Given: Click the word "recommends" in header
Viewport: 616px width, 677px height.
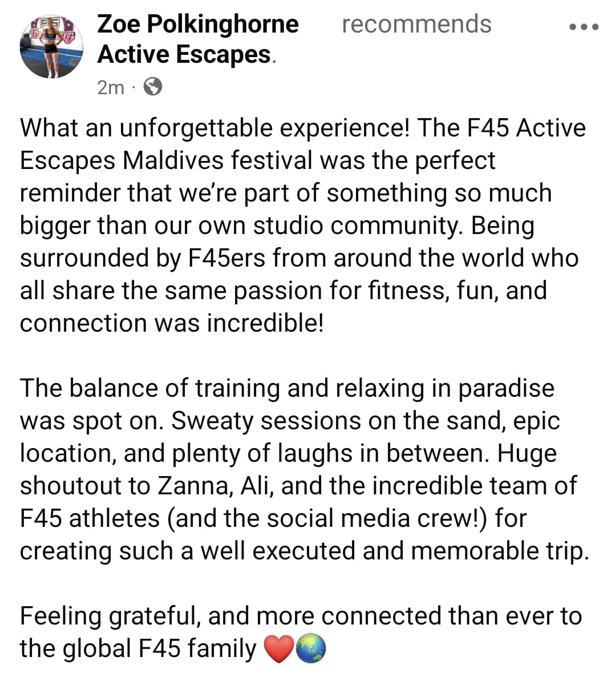Looking at the screenshot, I should 416,24.
